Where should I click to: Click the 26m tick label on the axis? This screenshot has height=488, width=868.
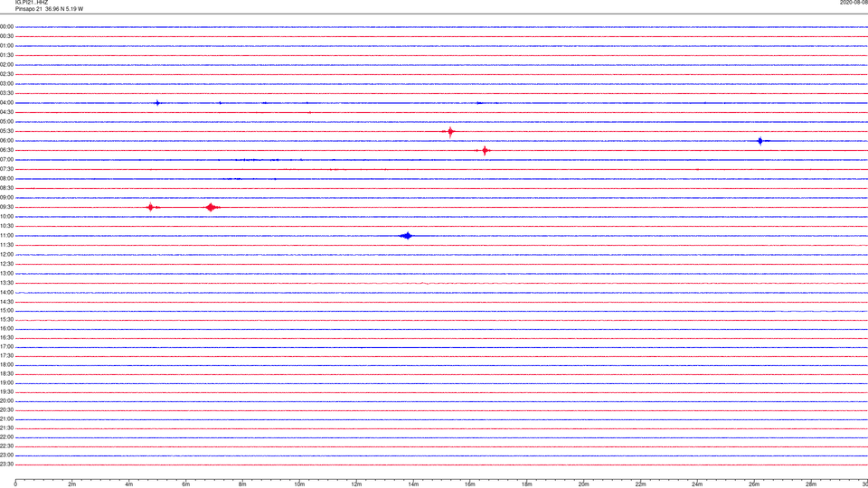(754, 484)
